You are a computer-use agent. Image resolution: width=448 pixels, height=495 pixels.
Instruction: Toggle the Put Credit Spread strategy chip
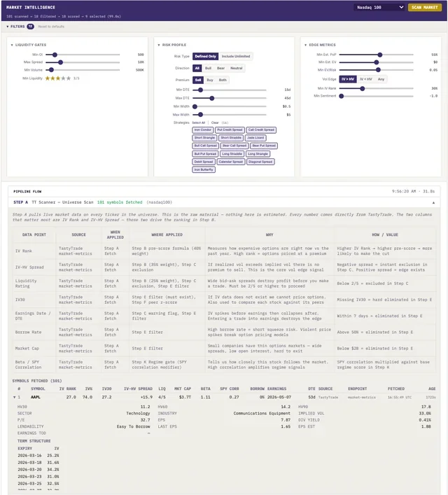[x=230, y=130]
